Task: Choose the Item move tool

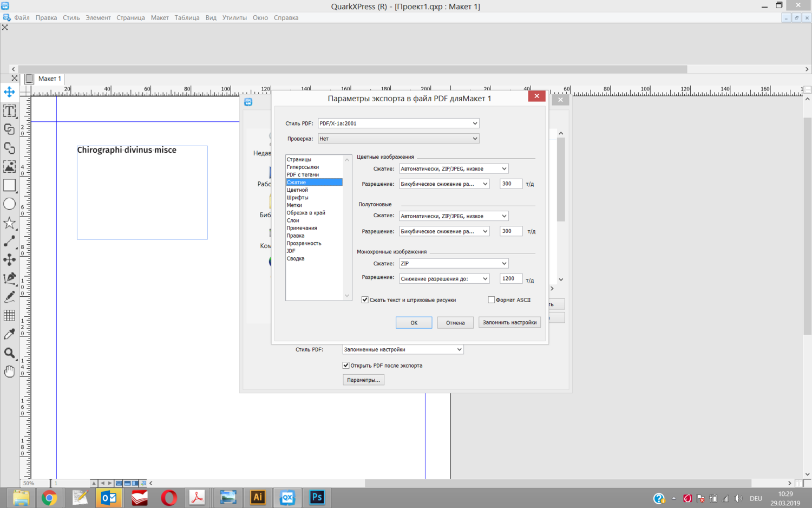Action: coord(9,92)
